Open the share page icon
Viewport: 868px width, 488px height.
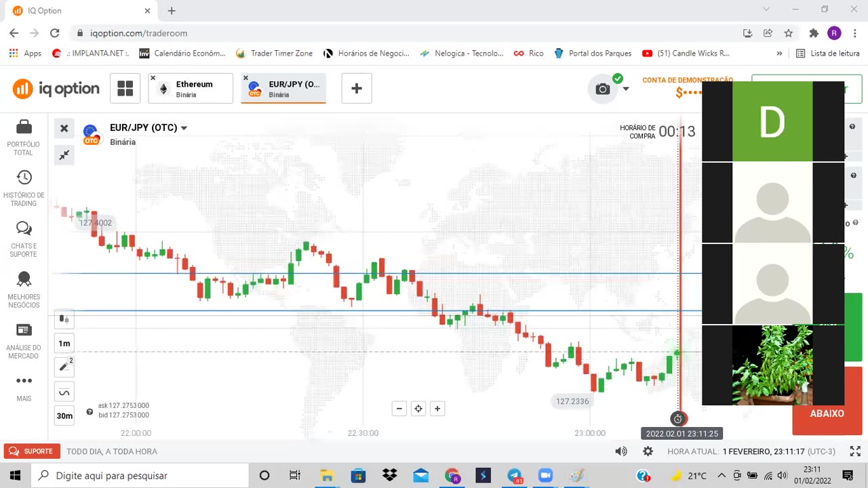coord(768,33)
